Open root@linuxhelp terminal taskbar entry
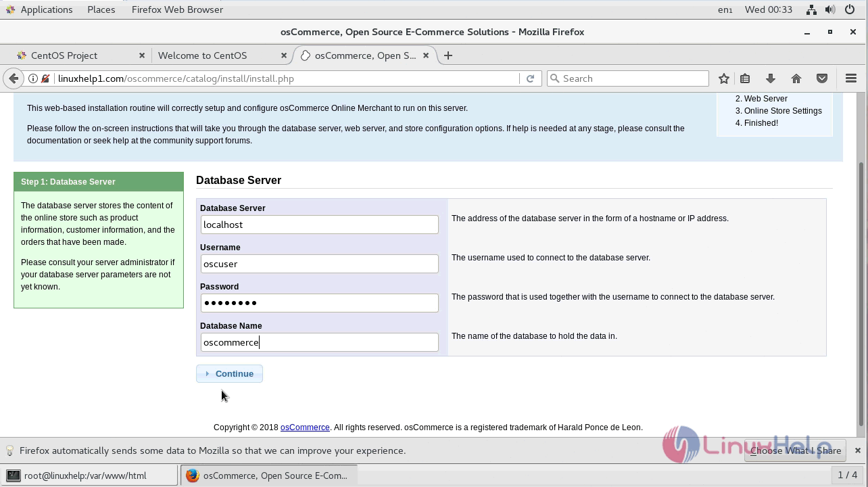 (x=90, y=476)
